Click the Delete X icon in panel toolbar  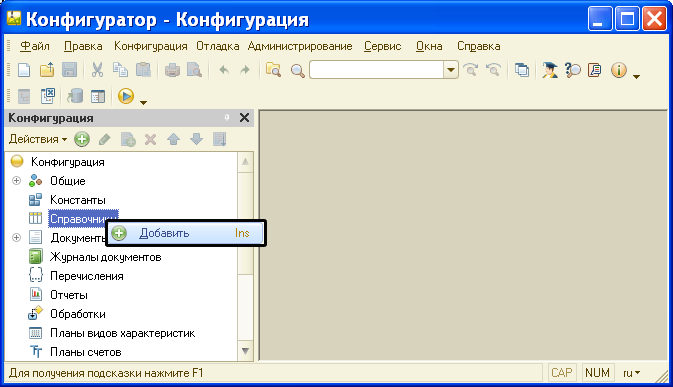tap(151, 139)
